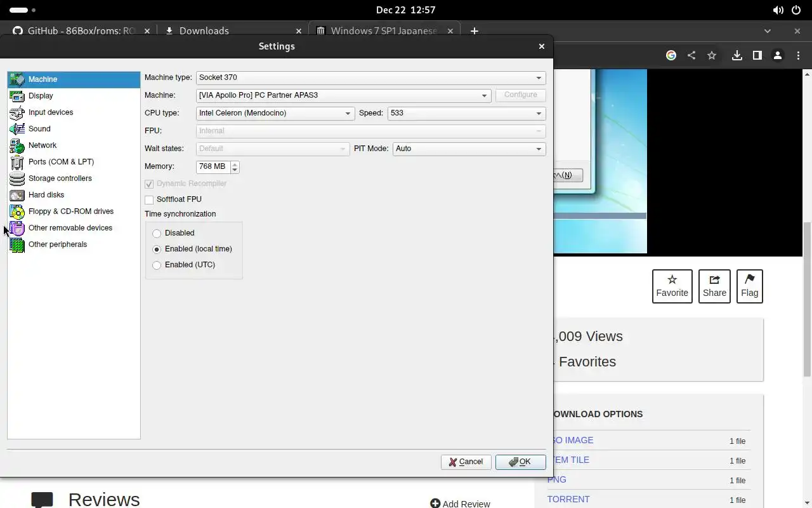Click the browser page vertical scrollbar
Viewport: 812px width, 508px height.
point(807,299)
